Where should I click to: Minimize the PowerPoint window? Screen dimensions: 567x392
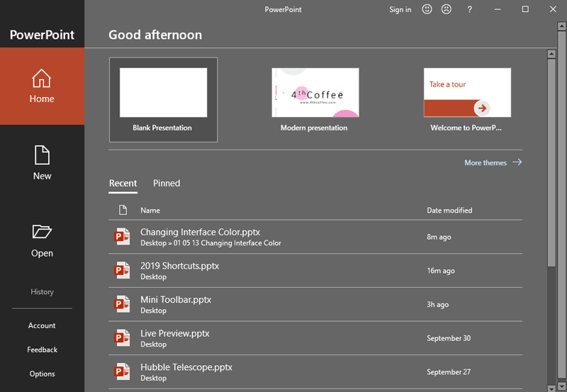[x=498, y=9]
